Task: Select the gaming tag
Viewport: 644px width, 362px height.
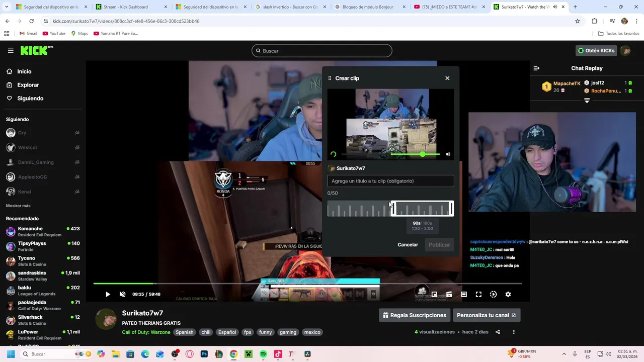Action: tap(288, 332)
